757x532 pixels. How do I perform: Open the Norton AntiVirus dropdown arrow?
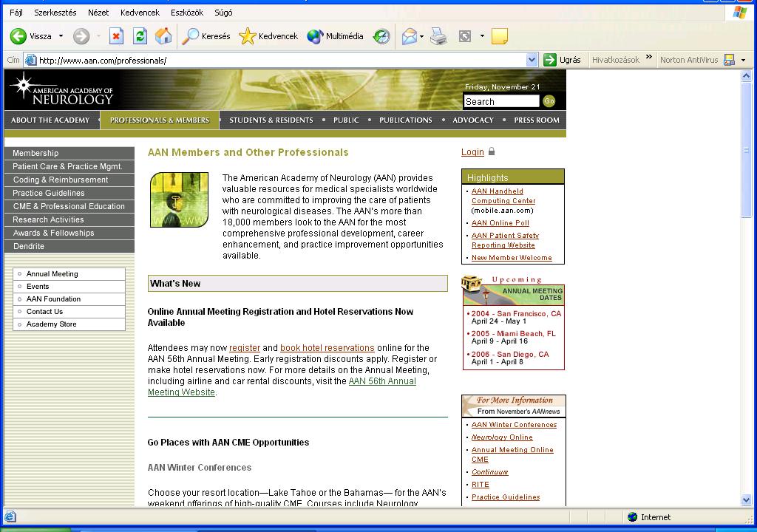click(x=743, y=61)
